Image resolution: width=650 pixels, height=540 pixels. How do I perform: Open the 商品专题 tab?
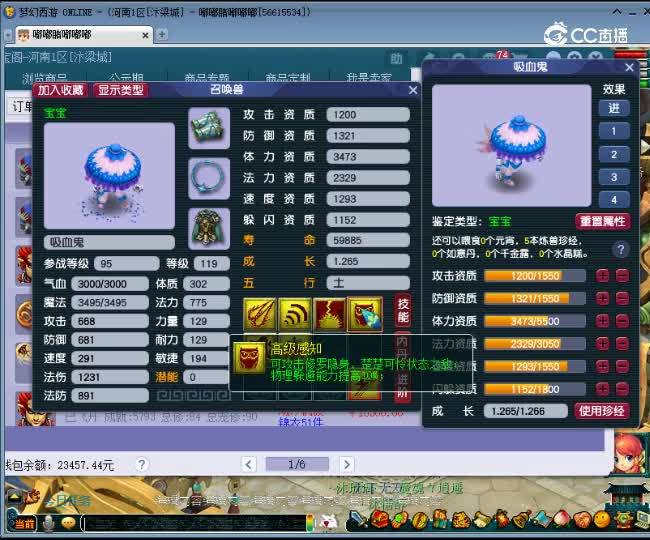tap(207, 77)
